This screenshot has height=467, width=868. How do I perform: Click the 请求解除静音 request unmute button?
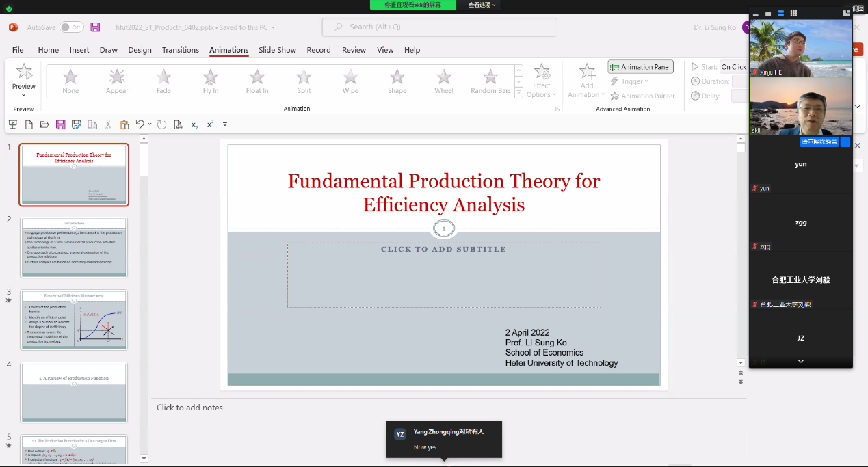(x=819, y=142)
